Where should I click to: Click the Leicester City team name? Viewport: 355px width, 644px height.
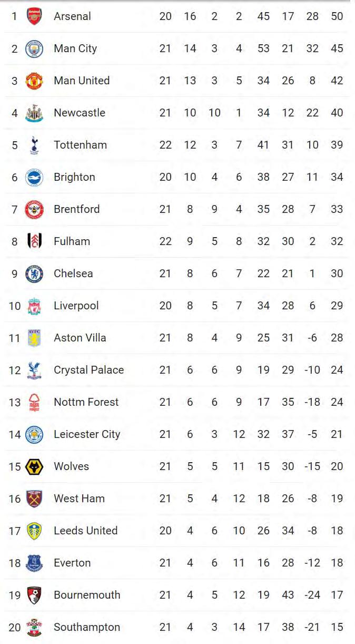(x=87, y=434)
